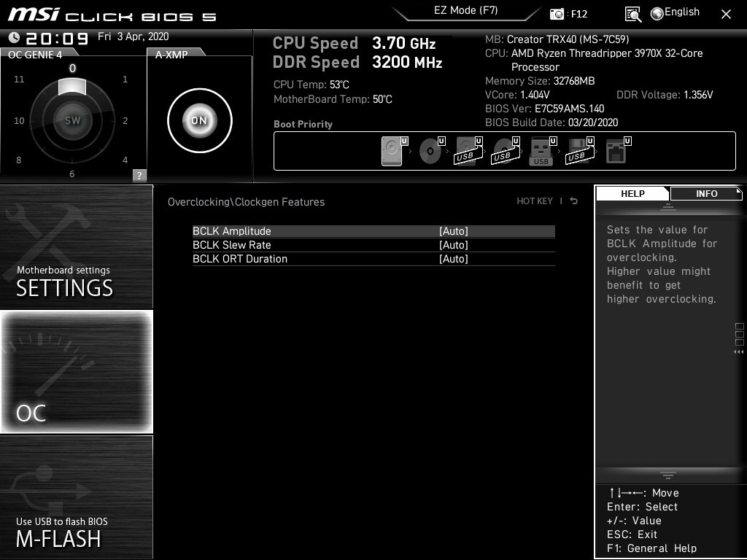Click the OC Genie SW dial center
747x560 pixels.
point(72,120)
